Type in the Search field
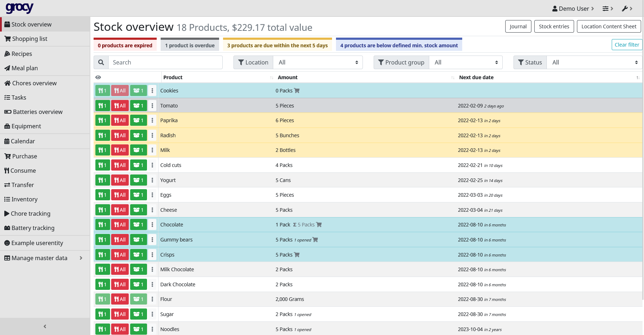The height and width of the screenshot is (335, 644). point(165,62)
